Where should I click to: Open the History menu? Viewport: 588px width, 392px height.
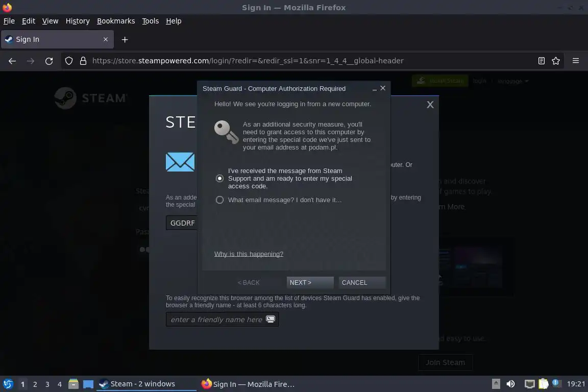click(78, 21)
